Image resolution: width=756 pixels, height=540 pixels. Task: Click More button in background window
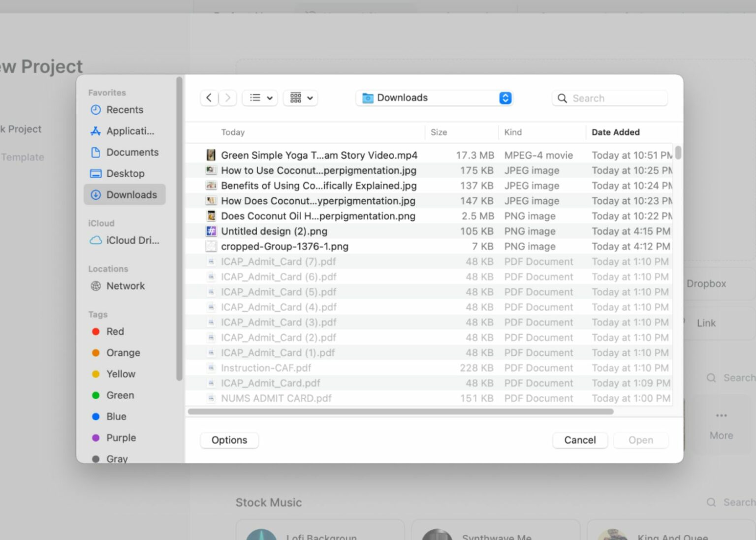pos(721,426)
